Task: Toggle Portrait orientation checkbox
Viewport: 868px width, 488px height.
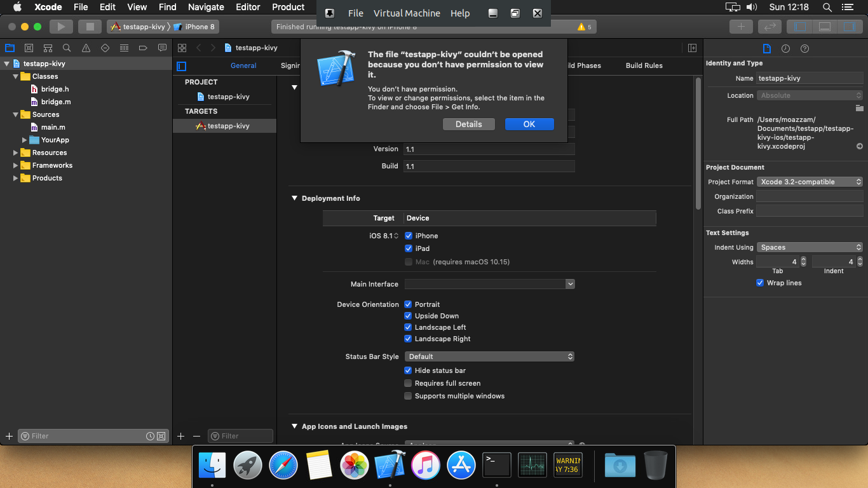Action: (x=408, y=304)
